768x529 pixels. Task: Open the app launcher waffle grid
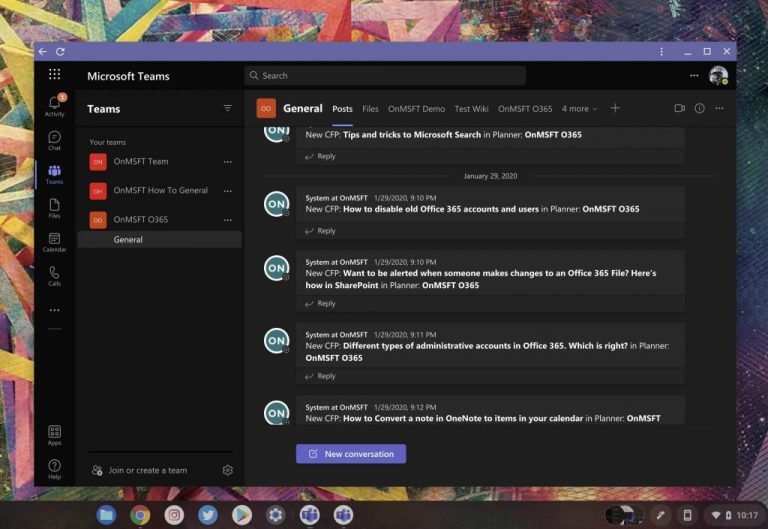coord(54,74)
